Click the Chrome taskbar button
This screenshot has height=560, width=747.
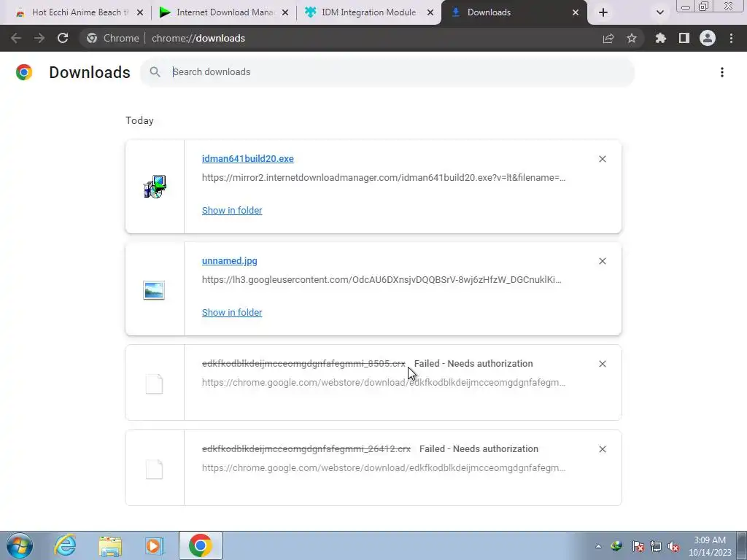(201, 545)
